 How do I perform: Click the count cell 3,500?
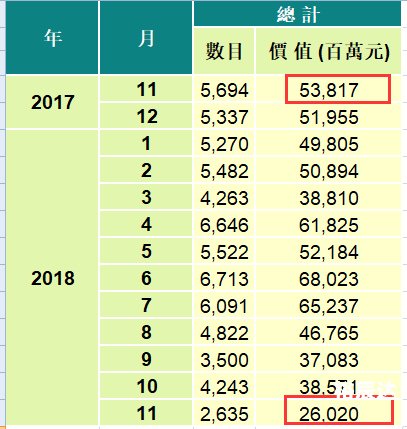[x=224, y=359]
